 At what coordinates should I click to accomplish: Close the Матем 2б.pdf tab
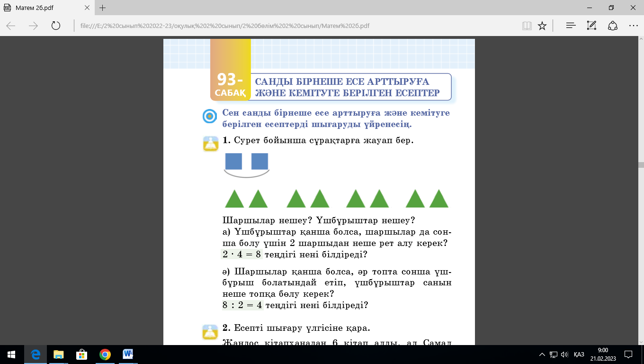[88, 8]
